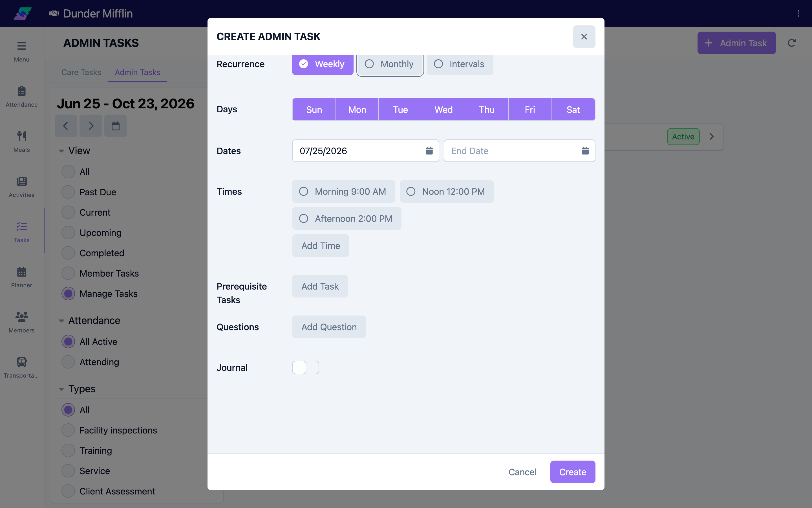Toggle the Journal switch

pos(305,367)
